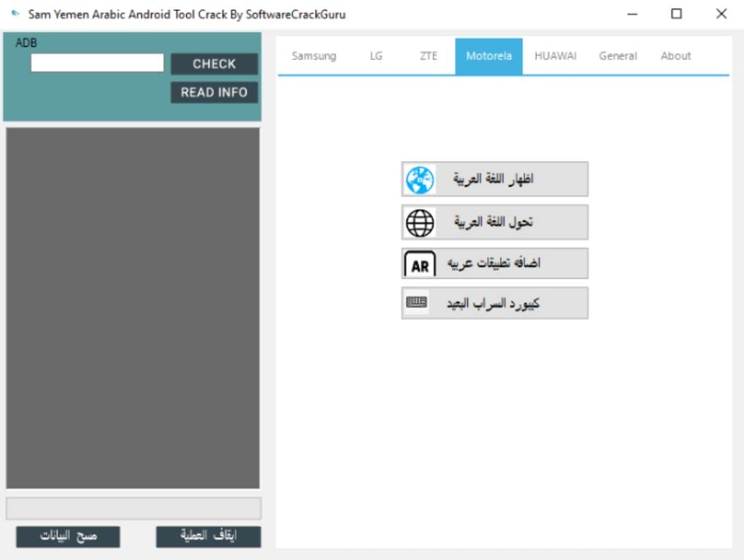Click the earth globe icon for showing Arabic language
The width and height of the screenshot is (744, 560).
pos(418,179)
